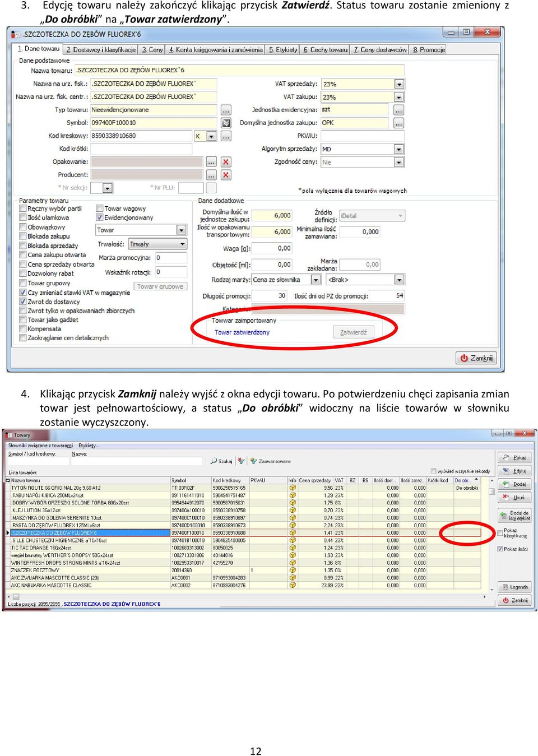The image size is (538, 756).
Task: Clear Producent with red X icon
Action: (x=226, y=175)
